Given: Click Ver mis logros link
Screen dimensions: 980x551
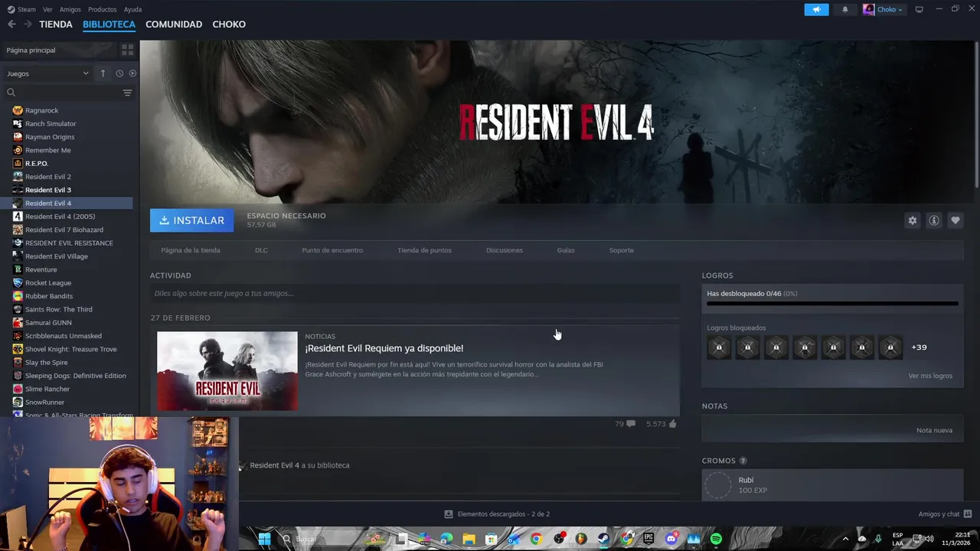Looking at the screenshot, I should [x=930, y=376].
